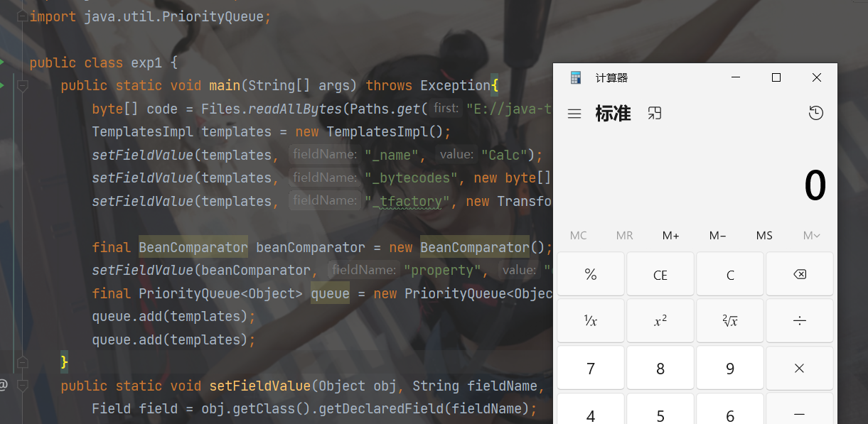Click the new TemplatesImpl() constructor call
This screenshot has width=868, height=424.
point(374,131)
